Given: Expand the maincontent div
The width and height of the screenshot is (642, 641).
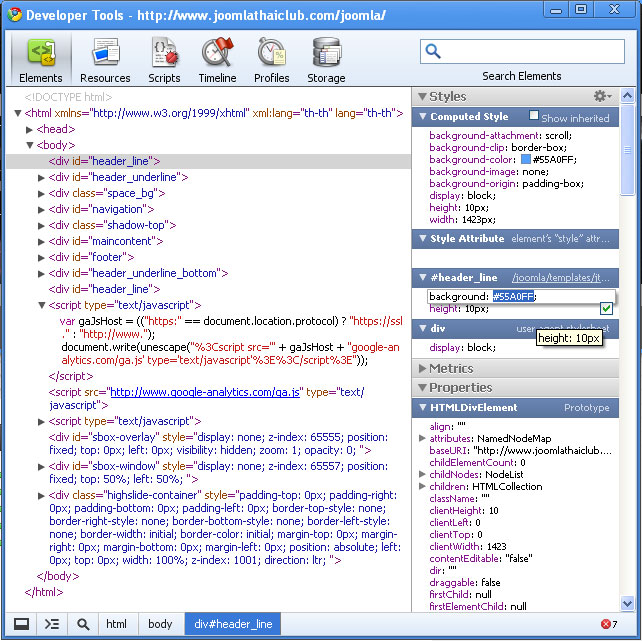Looking at the screenshot, I should pos(41,242).
